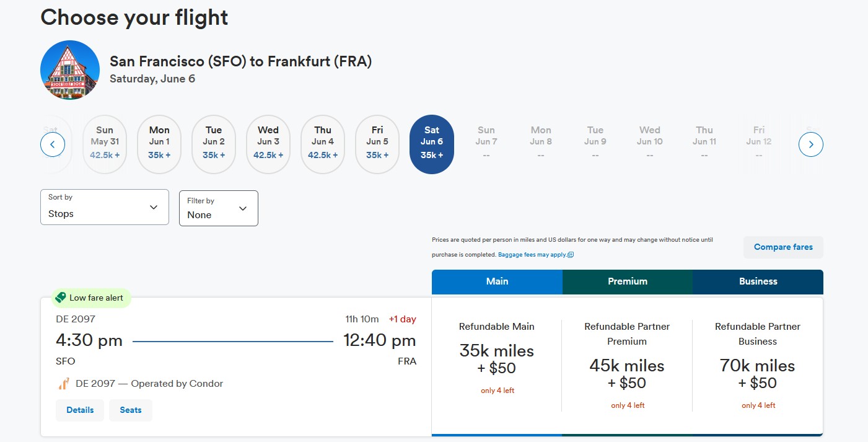Click the Frankfurt destination thumbnail image
The height and width of the screenshot is (442, 868).
(70, 70)
